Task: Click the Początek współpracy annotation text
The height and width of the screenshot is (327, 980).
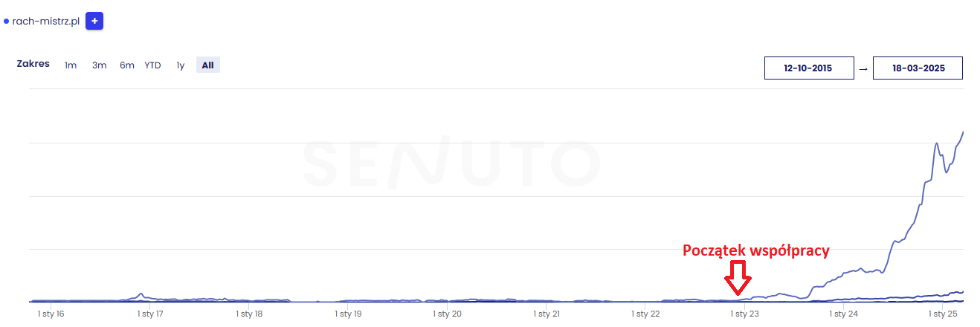Action: pos(755,251)
